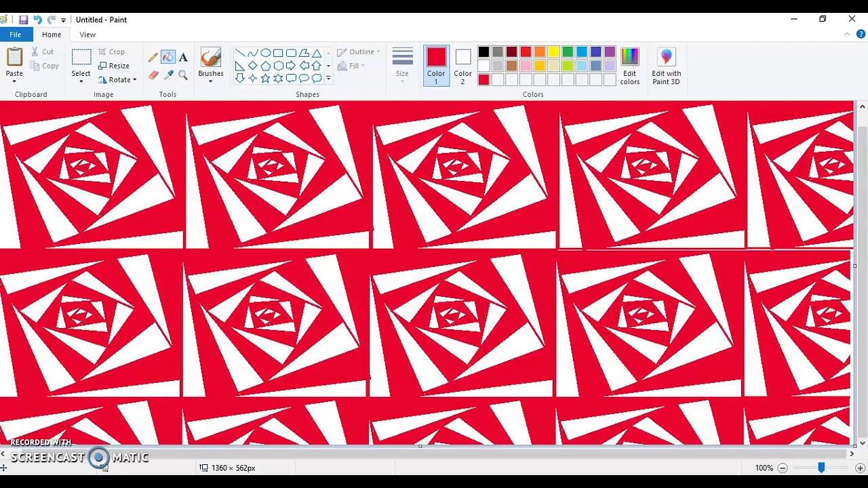This screenshot has width=868, height=488.
Task: Click the zoom in plus button
Action: click(x=860, y=468)
